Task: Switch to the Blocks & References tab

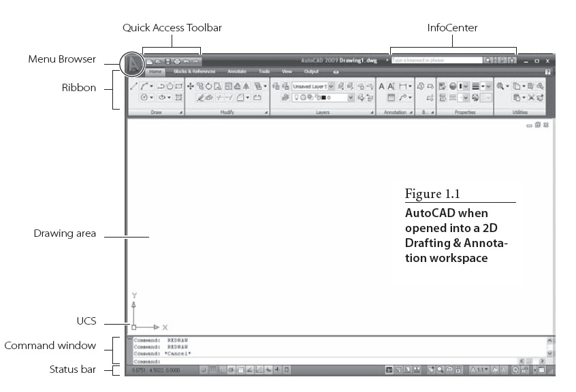Action: [194, 71]
